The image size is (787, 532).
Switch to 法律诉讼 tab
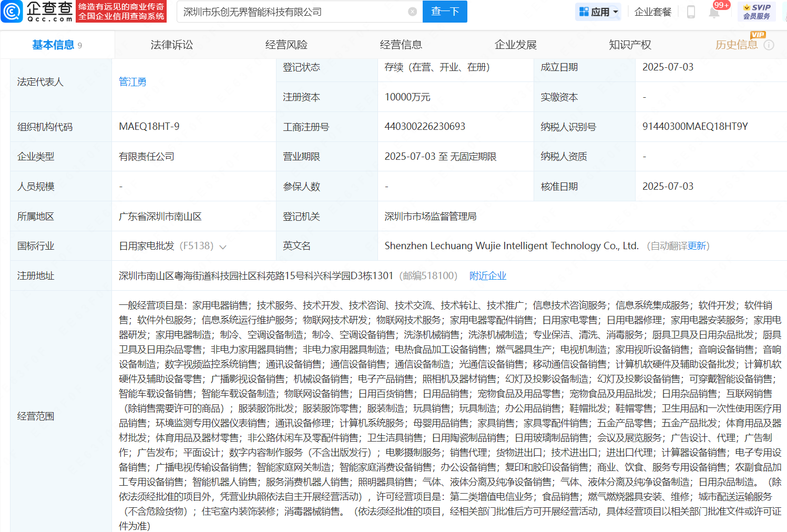[172, 45]
